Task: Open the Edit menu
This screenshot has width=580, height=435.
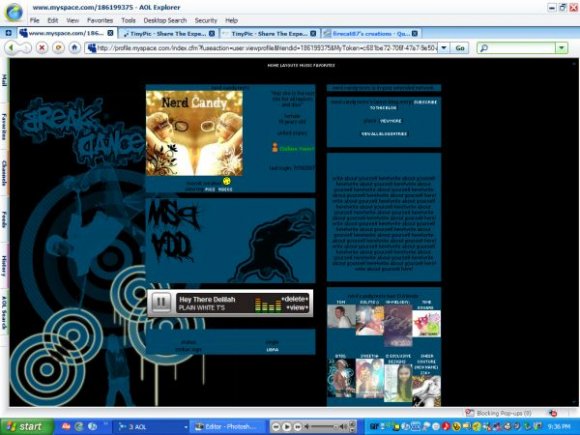Action: 53,20
